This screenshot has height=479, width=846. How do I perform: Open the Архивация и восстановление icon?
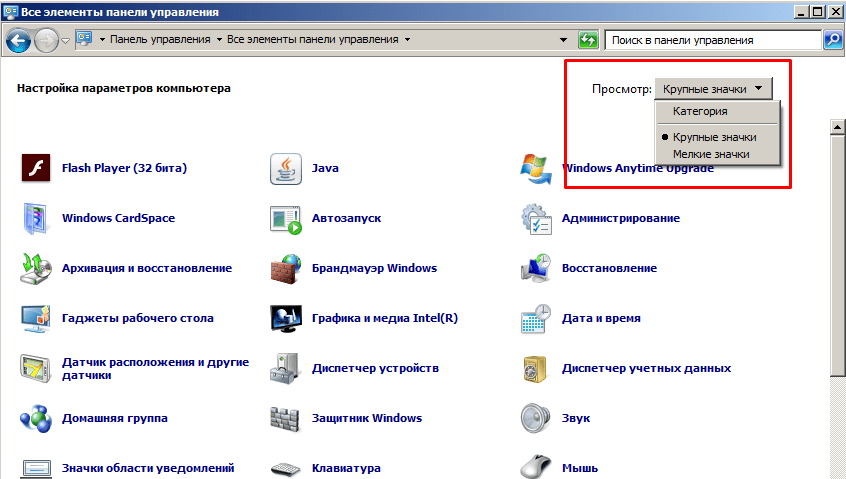(x=36, y=269)
